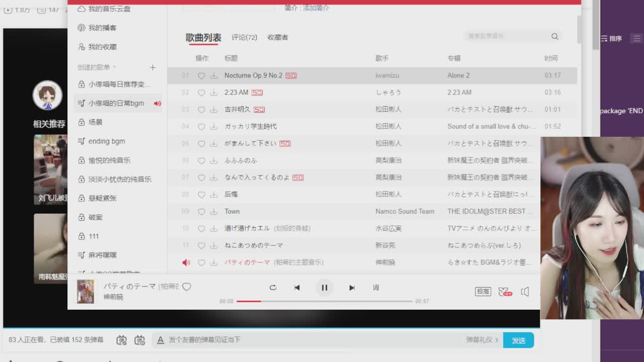Download the song 2:23 AM
644x362 pixels.
(x=214, y=93)
